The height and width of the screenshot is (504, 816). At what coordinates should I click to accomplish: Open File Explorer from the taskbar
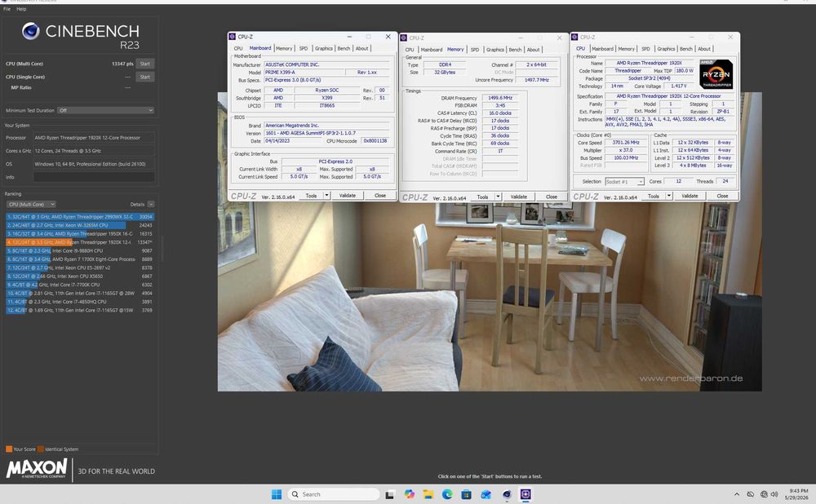coord(428,494)
